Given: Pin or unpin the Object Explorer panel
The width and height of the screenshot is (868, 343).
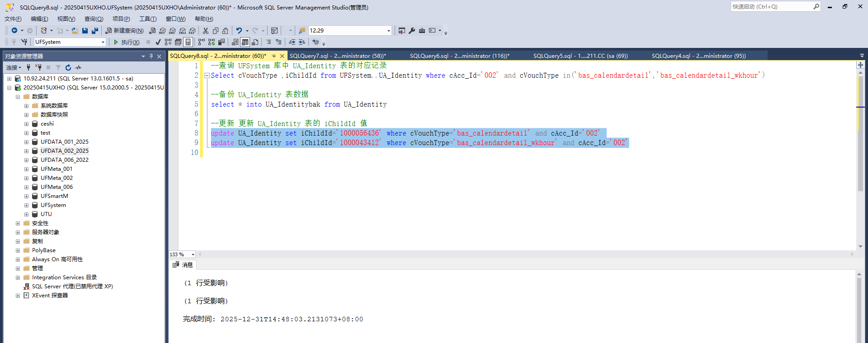Looking at the screenshot, I should (151, 56).
